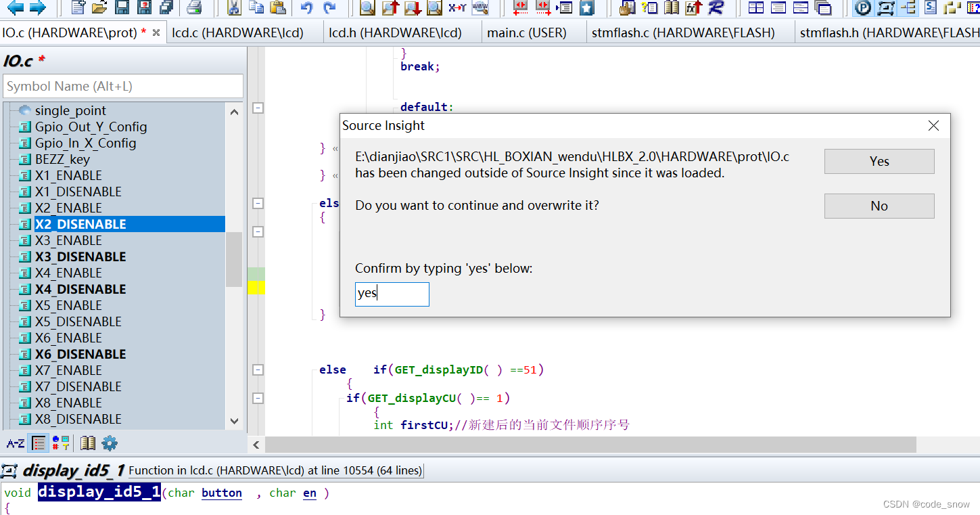The height and width of the screenshot is (515, 980).
Task: Collapse the default: case fold box
Action: point(258,108)
